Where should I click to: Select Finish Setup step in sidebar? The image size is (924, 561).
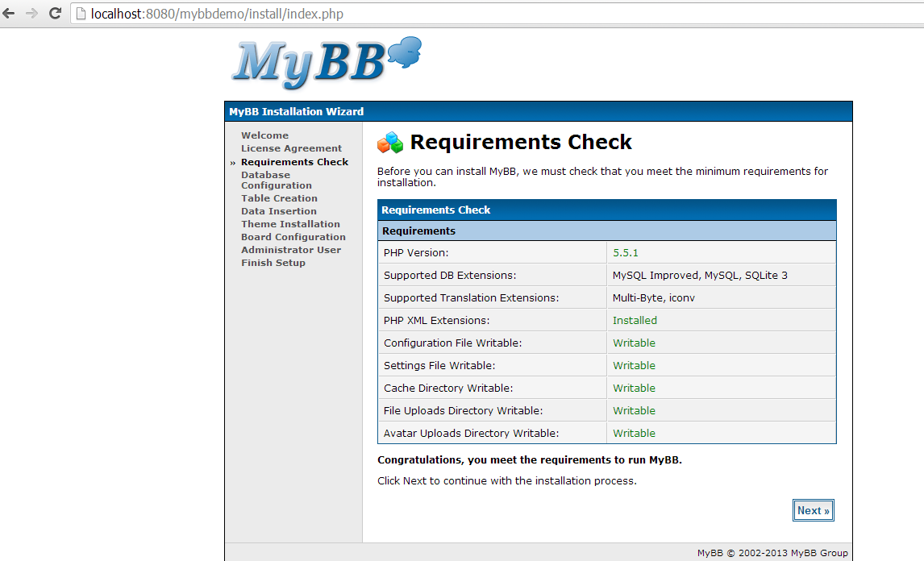(273, 263)
